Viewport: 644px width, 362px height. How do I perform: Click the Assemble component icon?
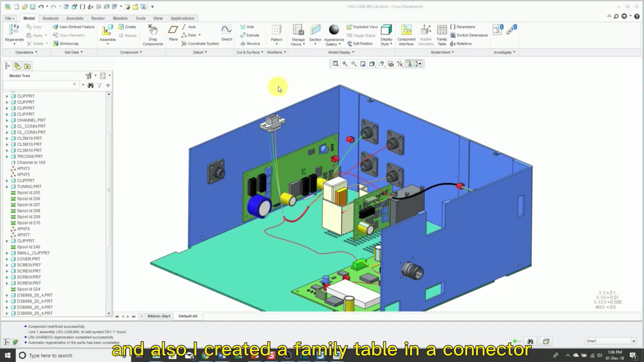tap(107, 30)
